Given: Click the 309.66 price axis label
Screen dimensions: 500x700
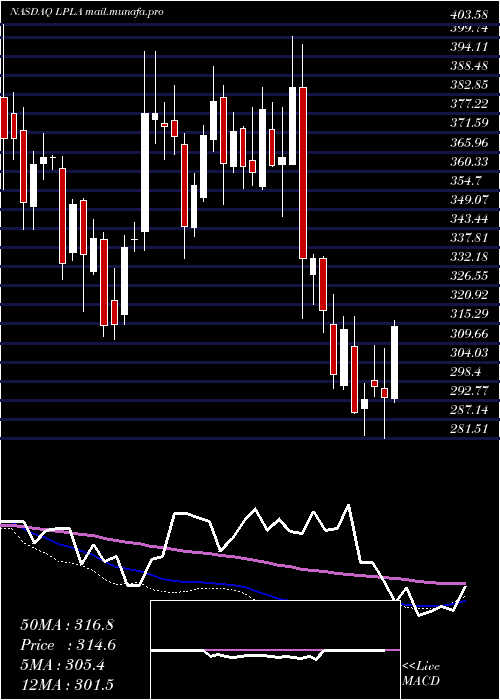Looking at the screenshot, I should coord(469,333).
